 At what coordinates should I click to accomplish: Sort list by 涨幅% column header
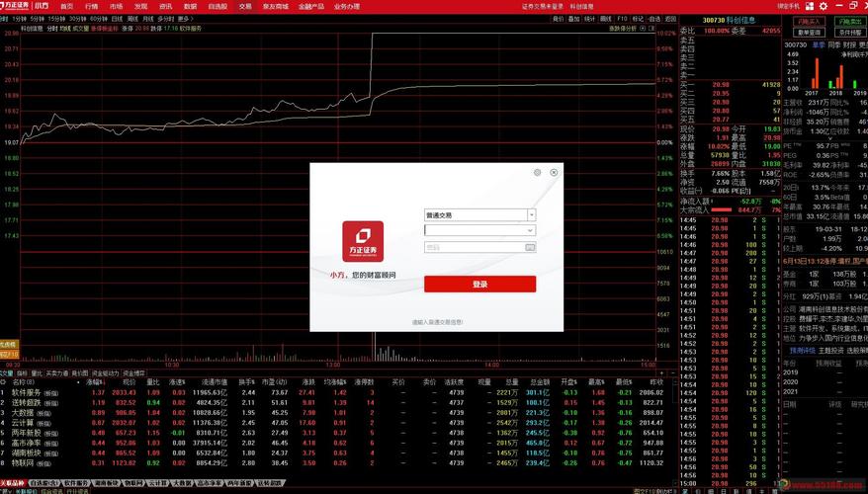(95, 381)
